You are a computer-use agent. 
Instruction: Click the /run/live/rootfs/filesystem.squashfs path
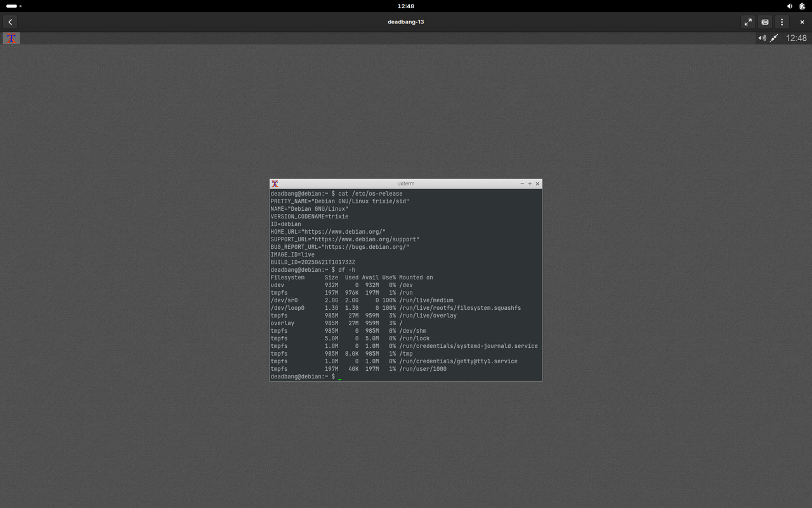pyautogui.click(x=460, y=308)
